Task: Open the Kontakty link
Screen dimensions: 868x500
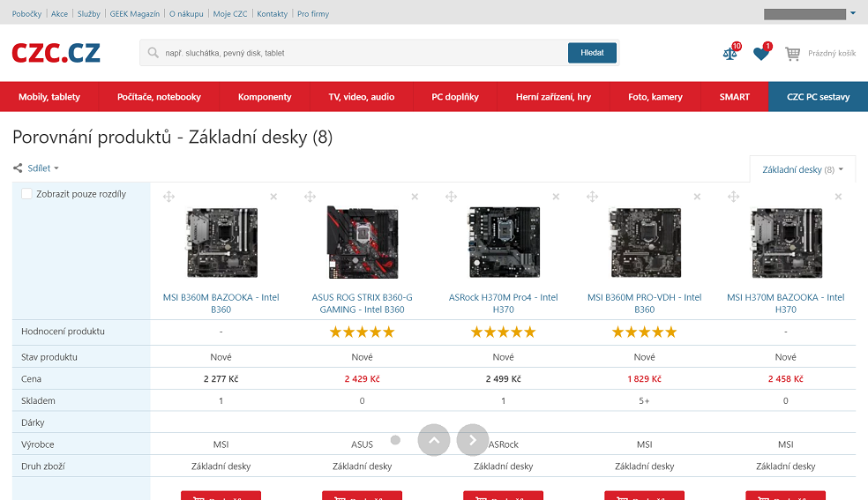Action: [x=273, y=14]
